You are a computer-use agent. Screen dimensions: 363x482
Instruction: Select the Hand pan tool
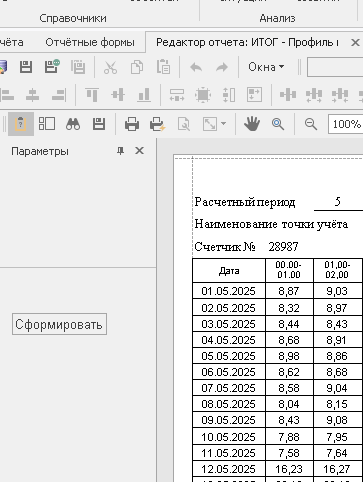252,124
